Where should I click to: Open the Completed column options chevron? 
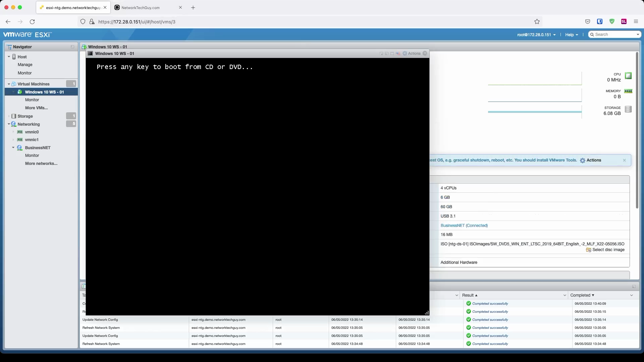(x=632, y=295)
